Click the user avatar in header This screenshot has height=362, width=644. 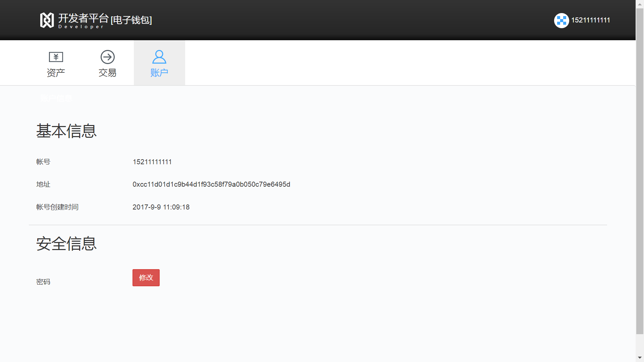(561, 20)
